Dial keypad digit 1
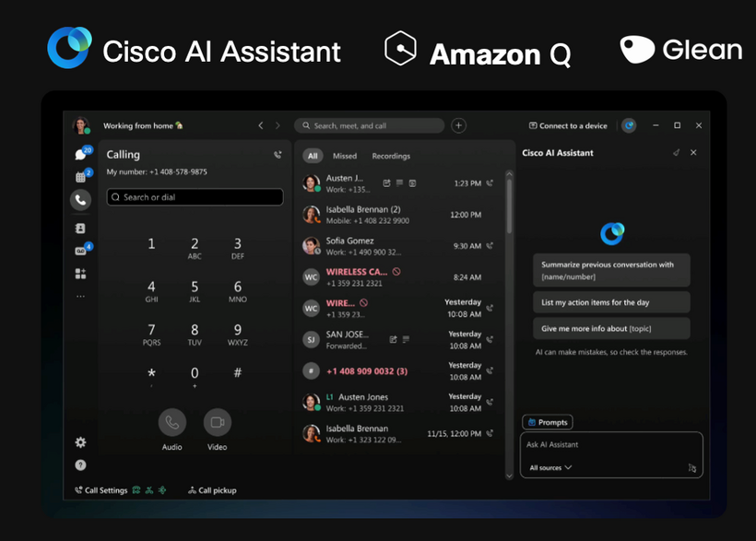Viewport: 756px width, 541px height. tap(151, 244)
